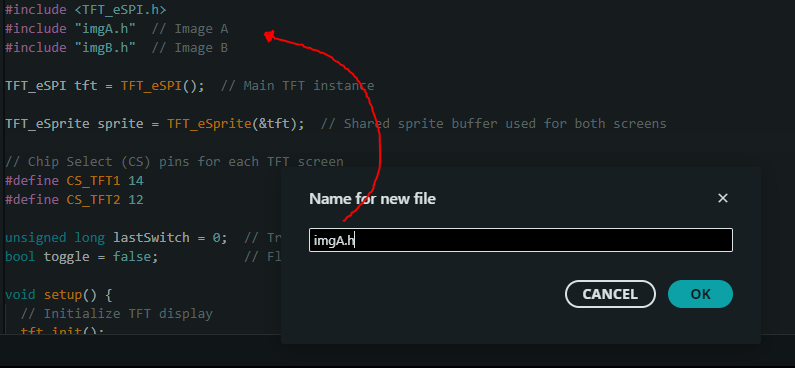Click the bool toggle = false line
The width and height of the screenshot is (795, 368).
pyautogui.click(x=82, y=256)
